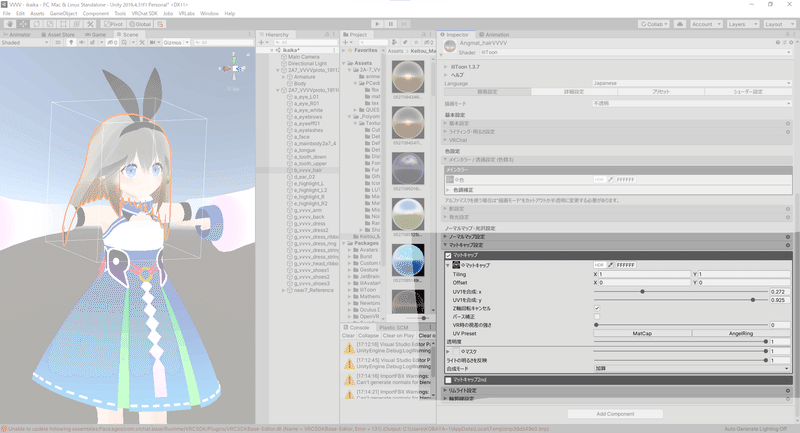The width and height of the screenshot is (800, 433).
Task: Open material preset icon in Inspector
Action: tap(784, 42)
